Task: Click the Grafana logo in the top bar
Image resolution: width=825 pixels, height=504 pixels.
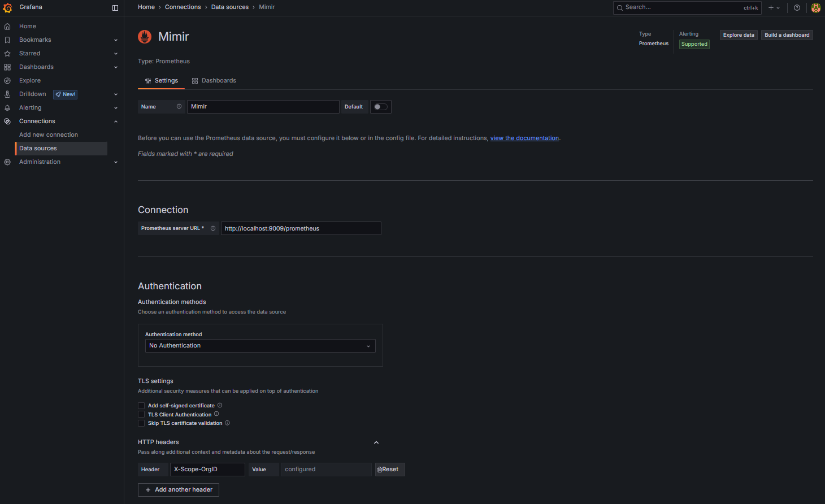Action: pyautogui.click(x=8, y=7)
